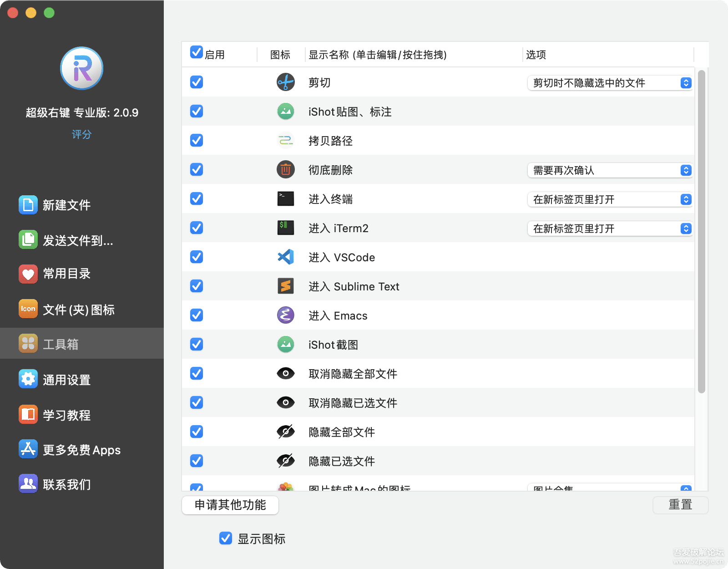Open the 需要再次确认 dropdown
The image size is (728, 569).
(610, 170)
